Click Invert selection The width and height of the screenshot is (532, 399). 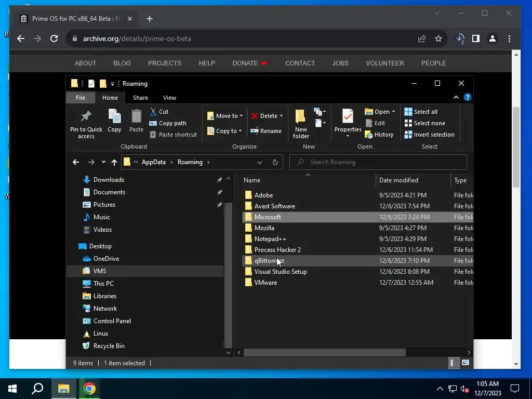[x=430, y=135]
